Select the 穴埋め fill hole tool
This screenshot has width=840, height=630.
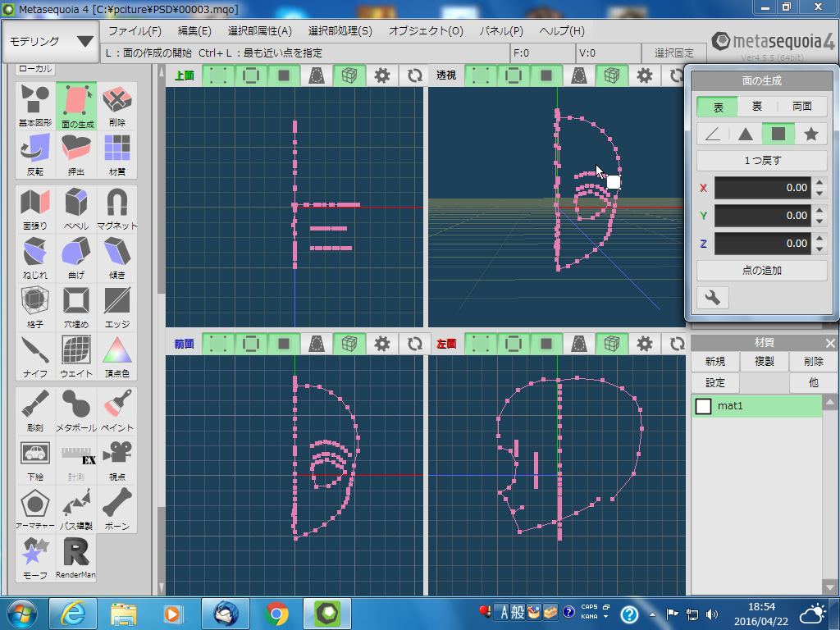click(x=76, y=308)
